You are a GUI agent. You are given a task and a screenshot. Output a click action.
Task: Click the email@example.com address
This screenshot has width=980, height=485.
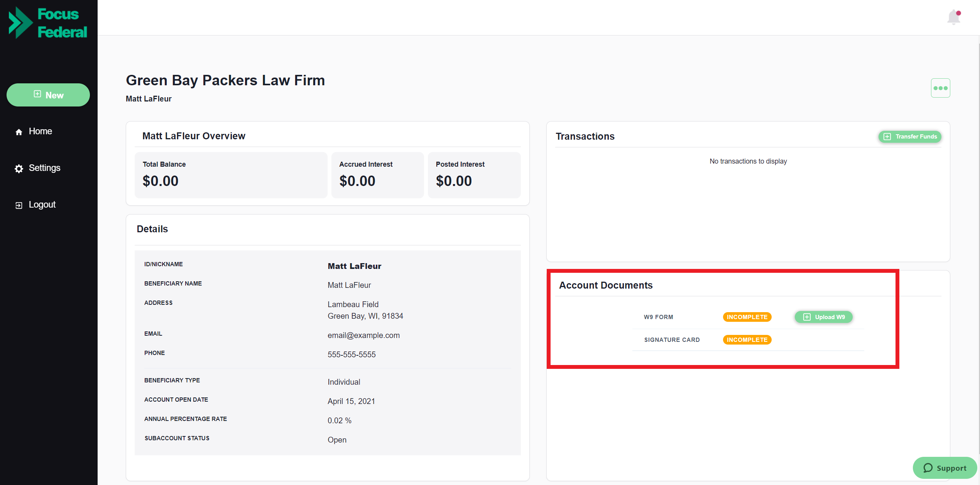[363, 335]
